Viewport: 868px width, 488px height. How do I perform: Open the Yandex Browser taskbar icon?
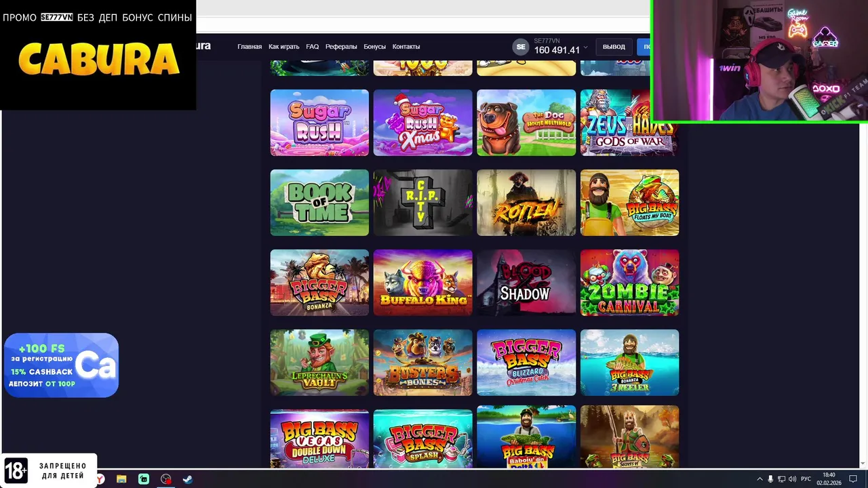pos(100,479)
